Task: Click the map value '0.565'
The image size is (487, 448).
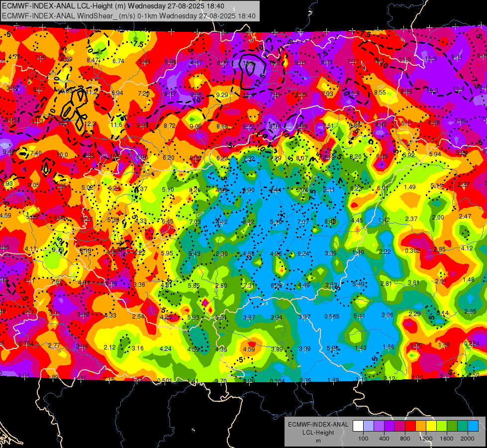Action: (332, 317)
